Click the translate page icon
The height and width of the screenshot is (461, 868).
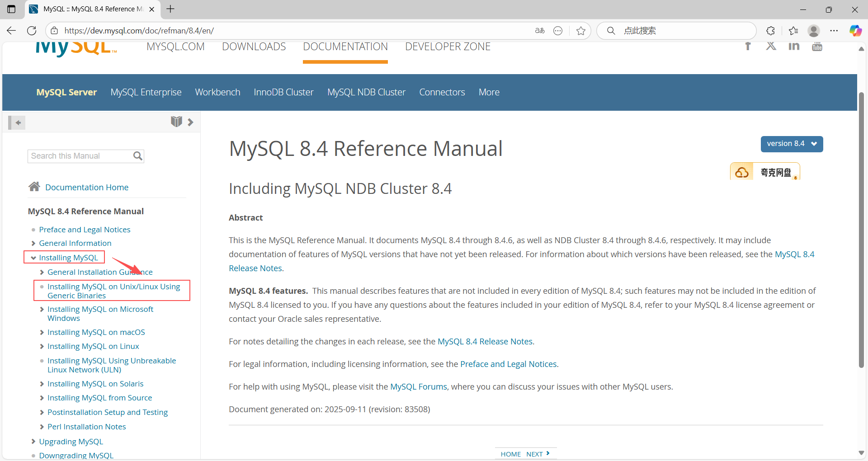(540, 31)
